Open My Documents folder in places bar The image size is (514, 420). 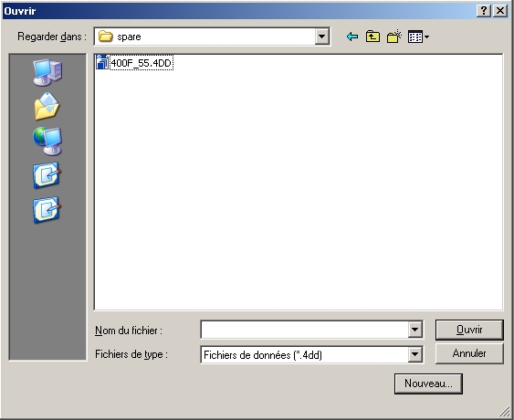coord(47,107)
